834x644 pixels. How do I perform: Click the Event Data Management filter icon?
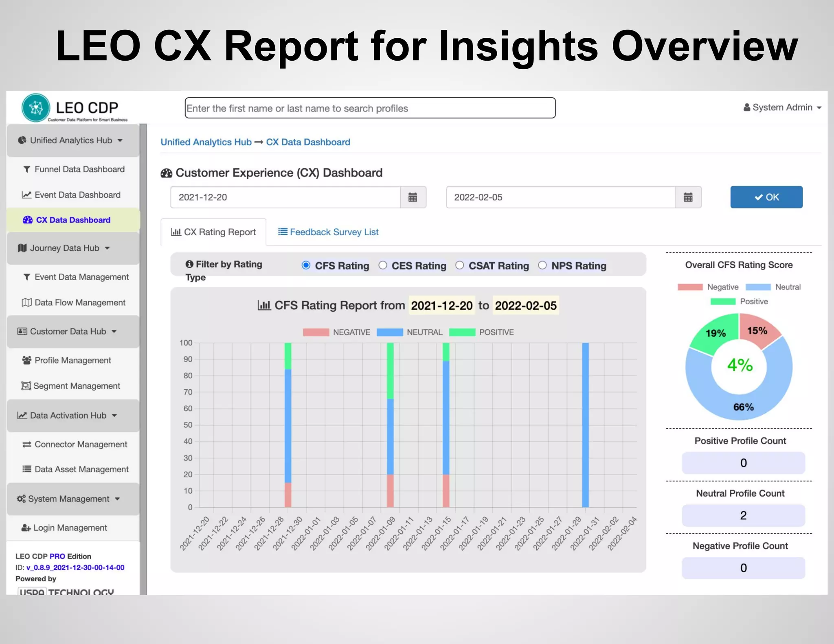pyautogui.click(x=27, y=277)
